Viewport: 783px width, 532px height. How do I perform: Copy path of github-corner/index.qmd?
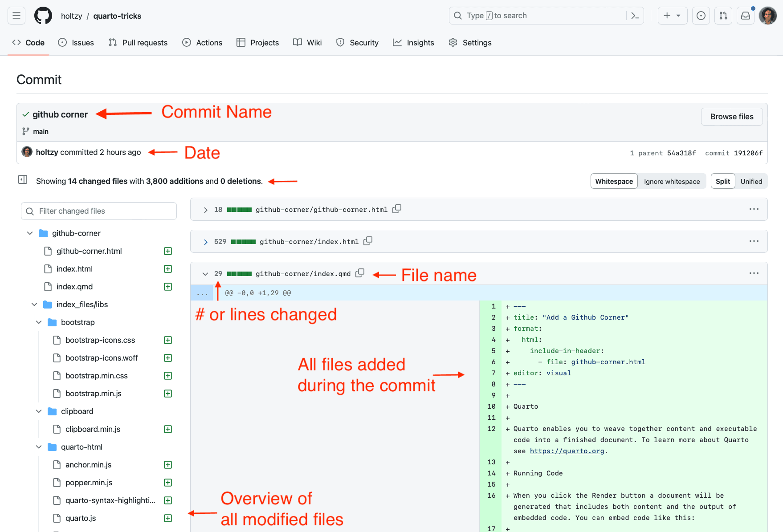pos(360,273)
